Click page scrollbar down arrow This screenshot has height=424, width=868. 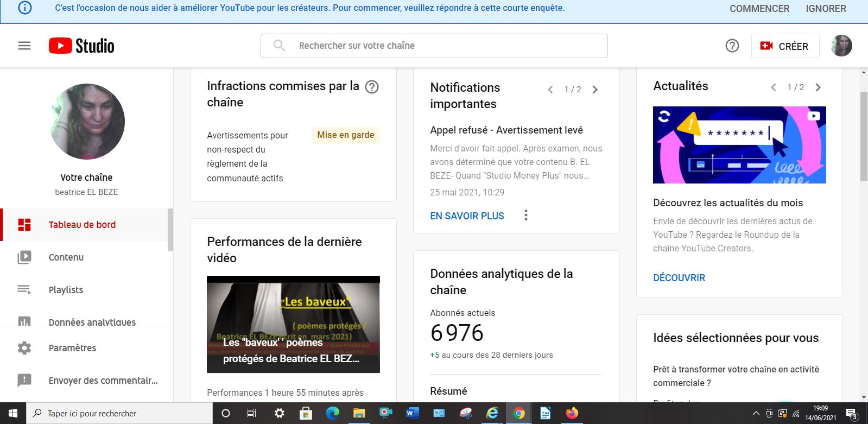864,397
